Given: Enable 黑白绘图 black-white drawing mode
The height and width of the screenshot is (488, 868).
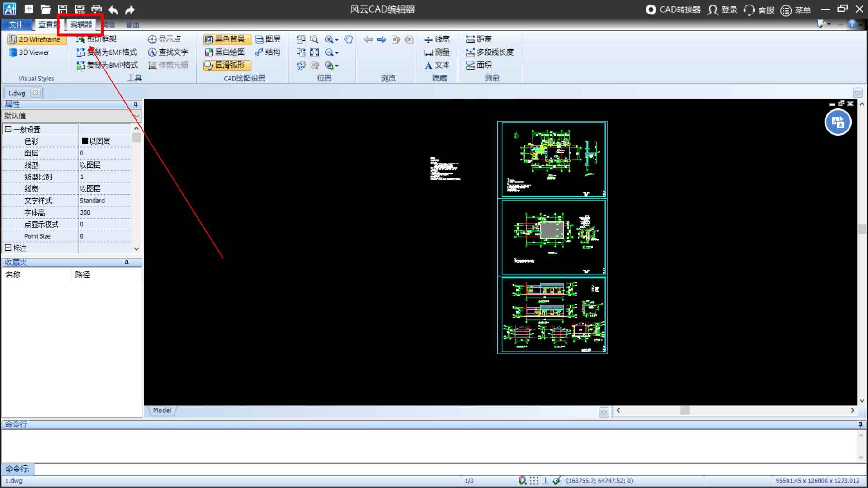Looking at the screenshot, I should pyautogui.click(x=226, y=52).
